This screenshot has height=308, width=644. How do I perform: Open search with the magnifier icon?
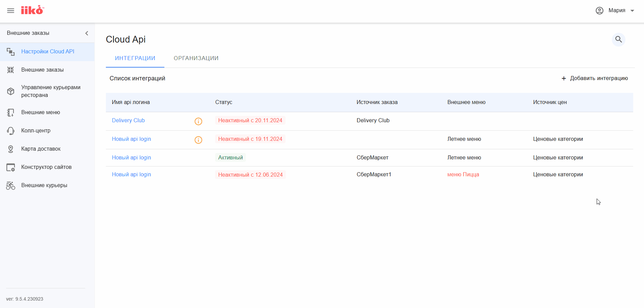point(619,40)
